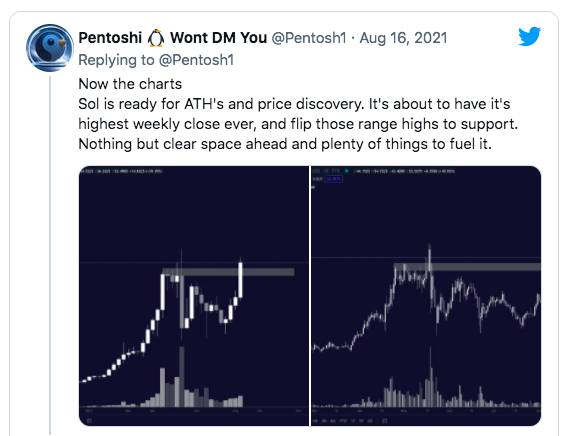Follow the @Pentosh1 mention in Replying to

click(196, 60)
